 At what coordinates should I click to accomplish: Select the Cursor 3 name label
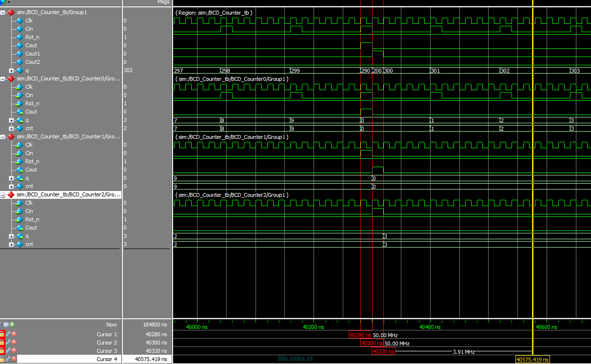coord(107,351)
